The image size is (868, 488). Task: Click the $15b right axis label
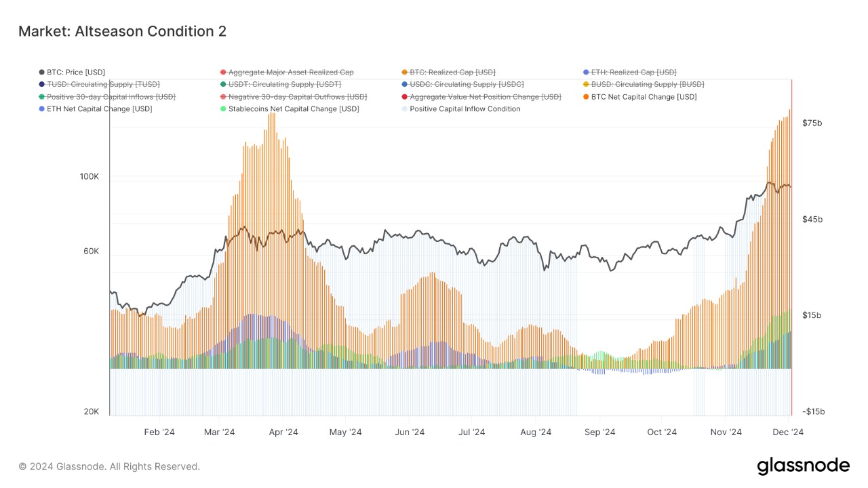tap(812, 316)
